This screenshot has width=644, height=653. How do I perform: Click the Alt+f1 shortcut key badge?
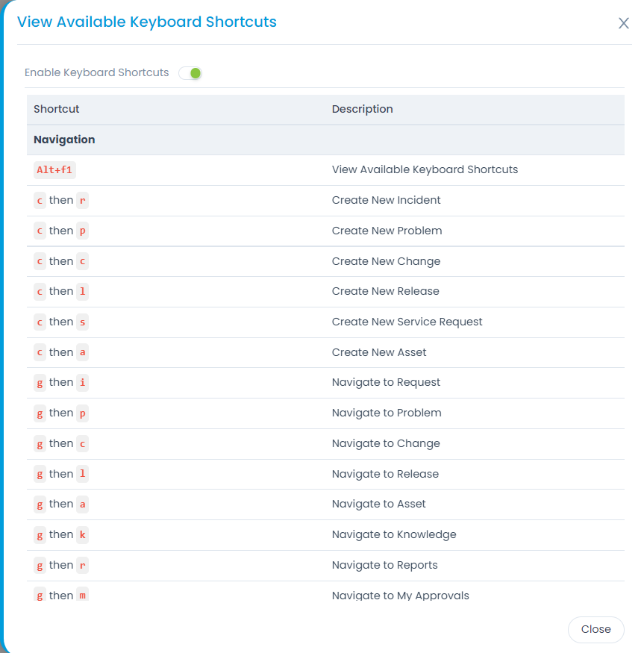54,170
